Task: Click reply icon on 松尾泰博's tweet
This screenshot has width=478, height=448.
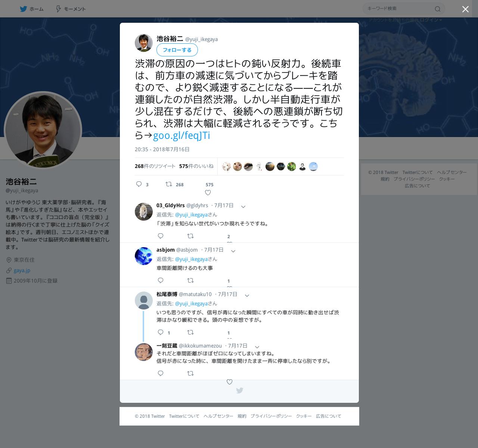Action: 161,332
